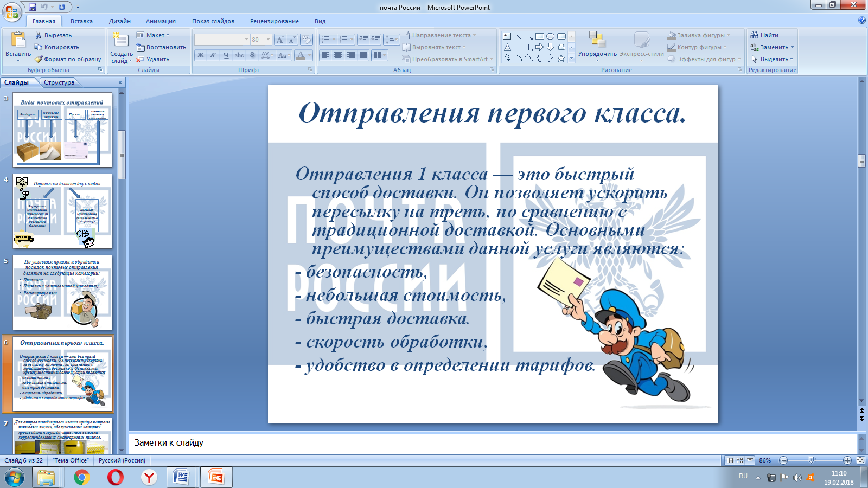
Task: Toggle bold (Ж) formatting
Action: click(201, 55)
